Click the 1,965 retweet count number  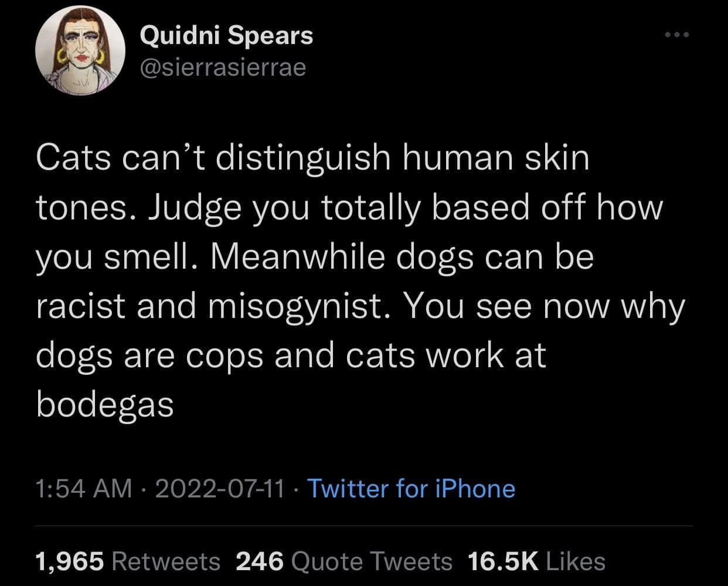[x=70, y=561]
